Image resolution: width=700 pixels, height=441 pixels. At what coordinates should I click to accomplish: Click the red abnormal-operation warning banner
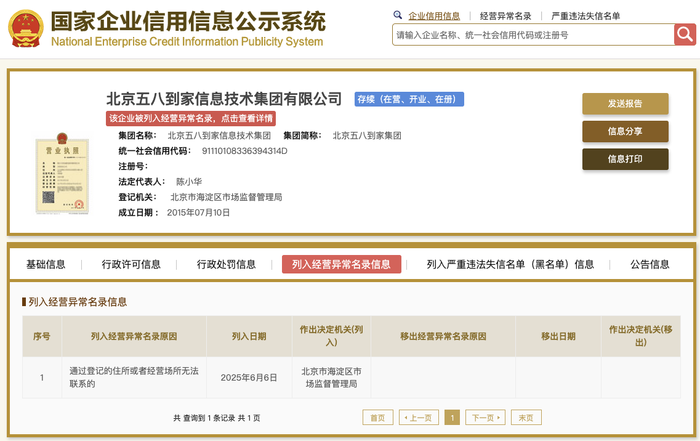[x=191, y=118]
